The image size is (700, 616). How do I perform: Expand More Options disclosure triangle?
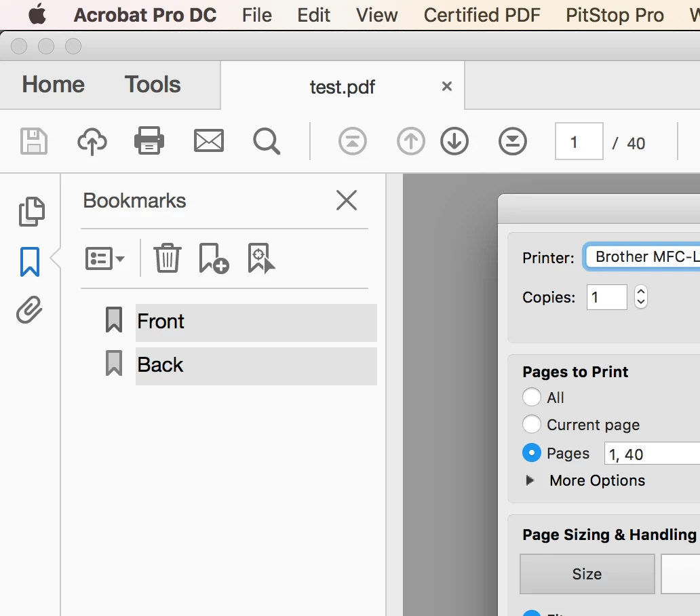click(530, 480)
